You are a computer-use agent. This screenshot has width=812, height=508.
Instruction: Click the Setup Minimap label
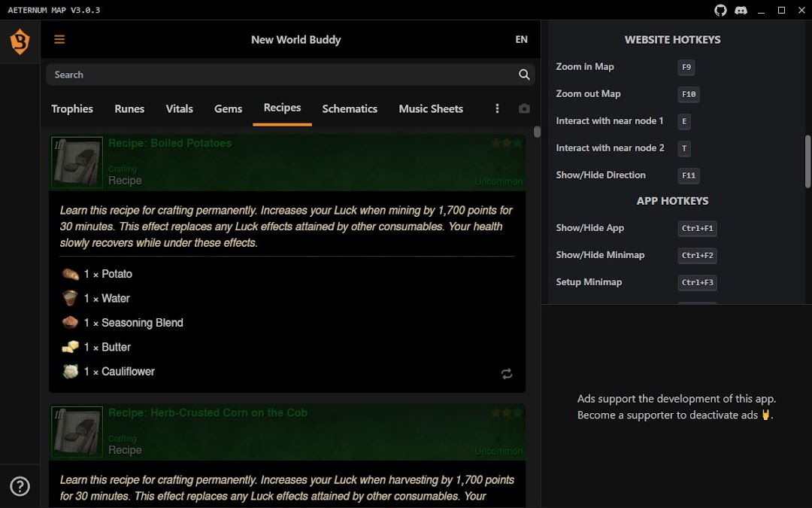click(x=589, y=282)
